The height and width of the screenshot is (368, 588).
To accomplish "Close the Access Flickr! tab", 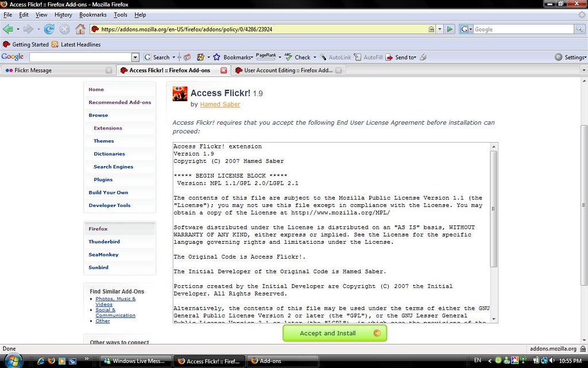I will (223, 70).
